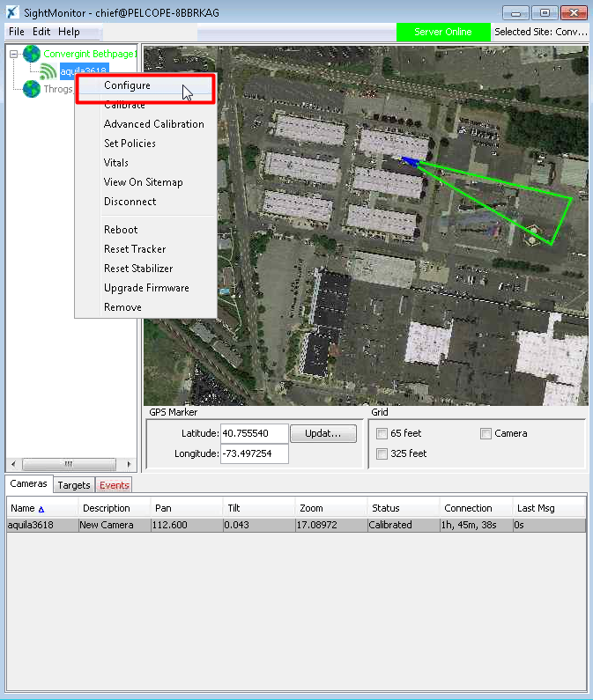Screen dimensions: 593x700
Task: Switch to the Cameras tab
Action: 28,484
